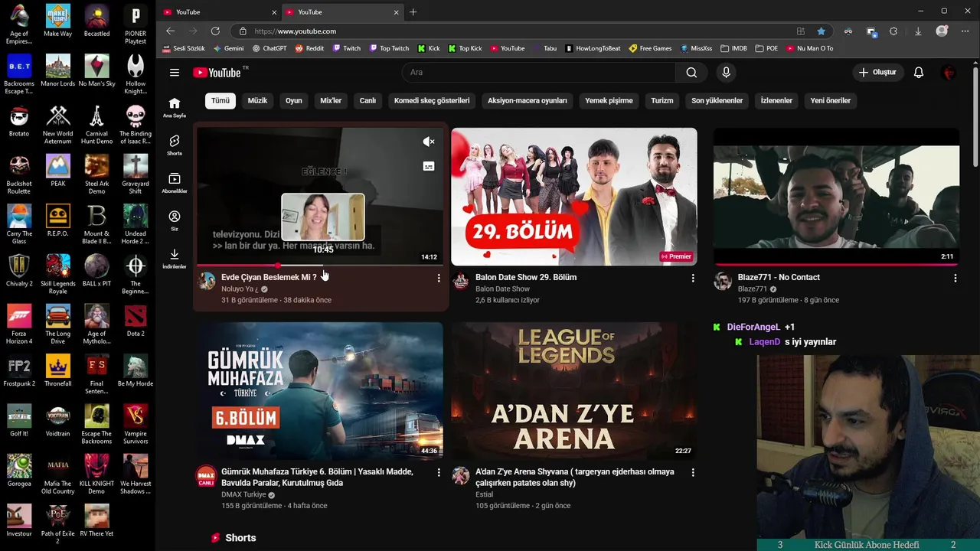Open the Estial channel link

click(x=485, y=494)
